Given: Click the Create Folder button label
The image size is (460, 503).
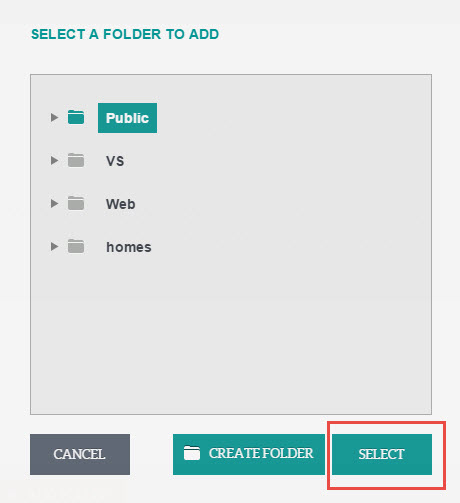Looking at the screenshot, I should 261,453.
